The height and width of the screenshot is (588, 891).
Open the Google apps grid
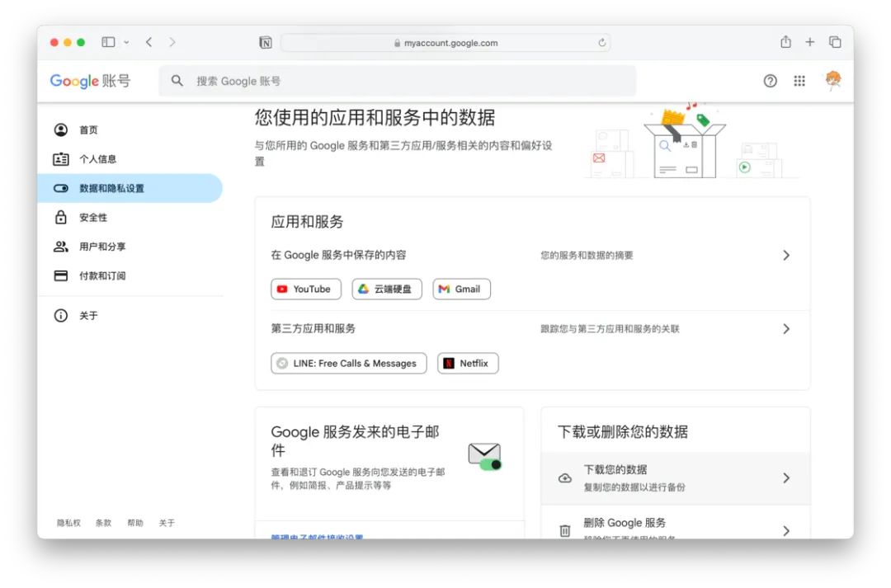pyautogui.click(x=799, y=81)
